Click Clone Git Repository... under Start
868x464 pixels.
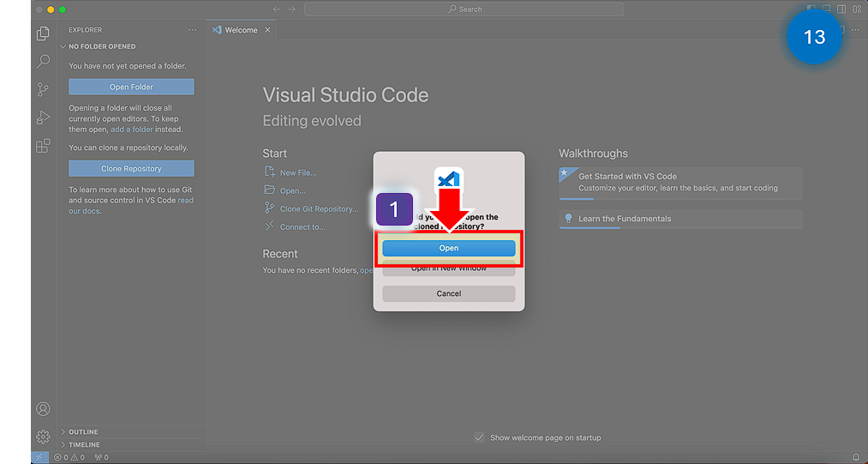[x=311, y=209]
